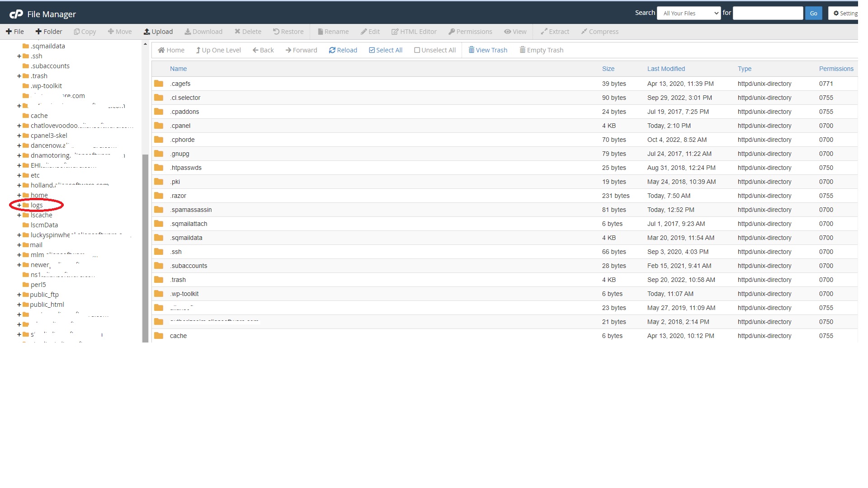Click the View eye button
The image size is (868, 488).
[x=515, y=32]
